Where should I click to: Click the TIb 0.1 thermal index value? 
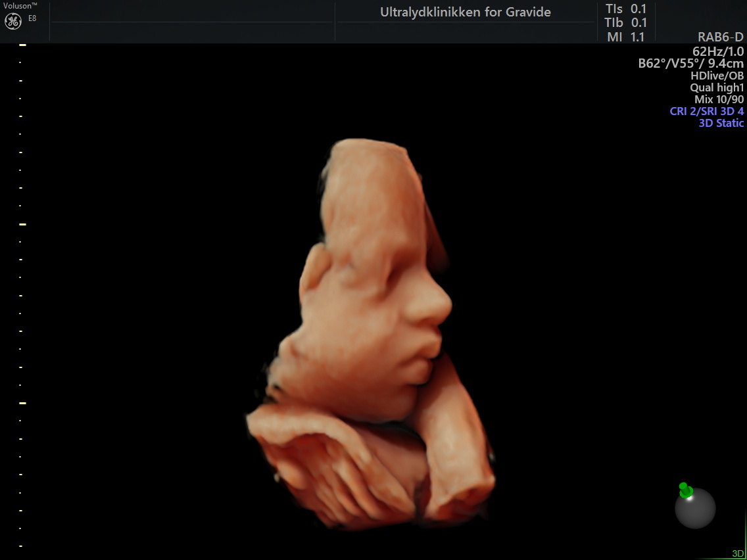click(x=625, y=22)
